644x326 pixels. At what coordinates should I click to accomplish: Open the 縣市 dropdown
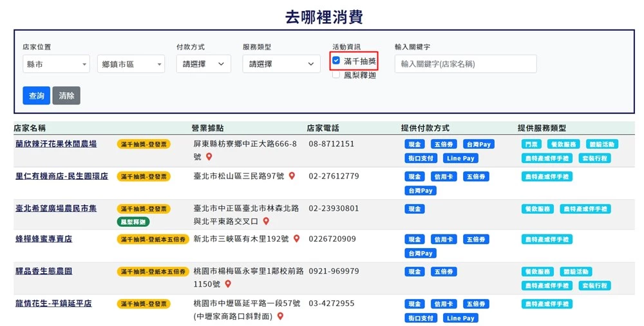pyautogui.click(x=56, y=64)
